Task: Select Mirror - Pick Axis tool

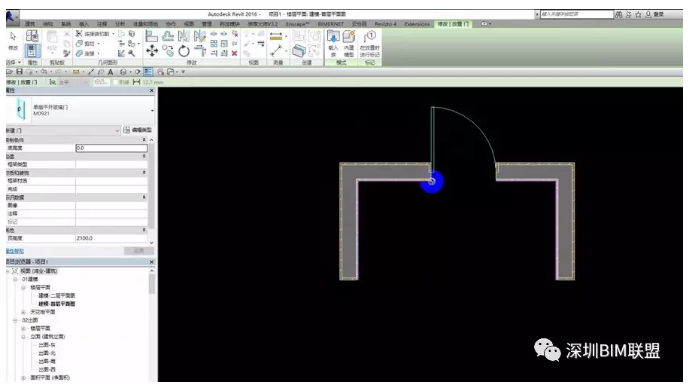Action: 184,36
